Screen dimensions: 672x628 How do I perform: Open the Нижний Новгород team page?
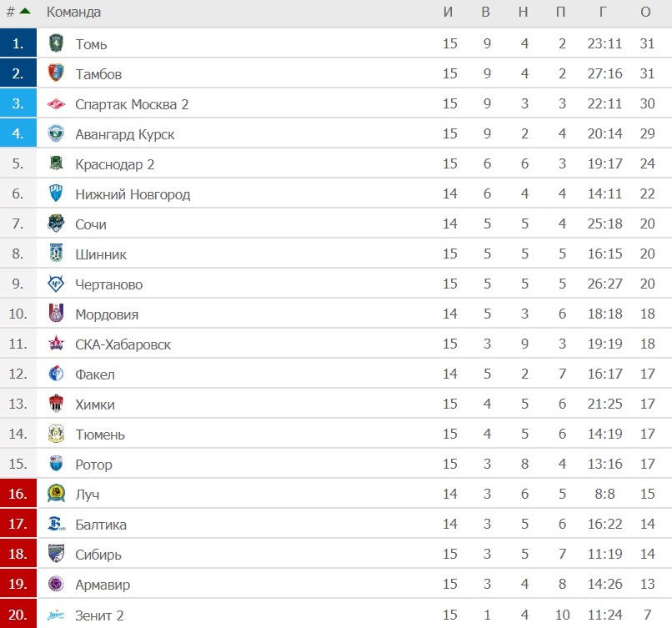click(x=133, y=194)
